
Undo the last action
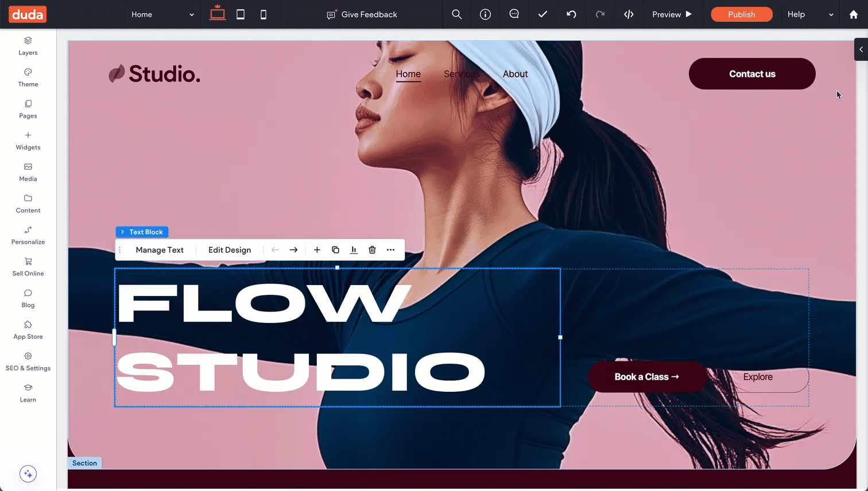coord(571,14)
